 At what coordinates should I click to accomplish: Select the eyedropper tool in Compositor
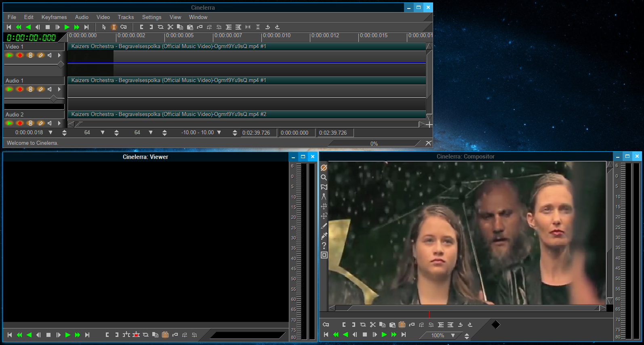[x=324, y=235]
